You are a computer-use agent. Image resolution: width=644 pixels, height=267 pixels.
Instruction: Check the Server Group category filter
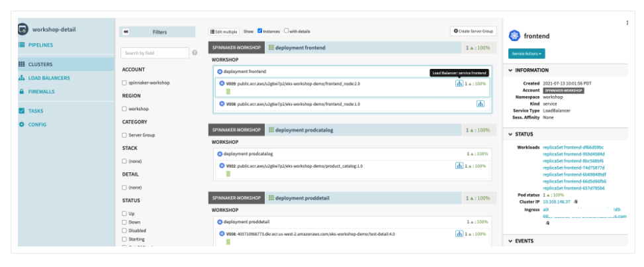tap(124, 135)
